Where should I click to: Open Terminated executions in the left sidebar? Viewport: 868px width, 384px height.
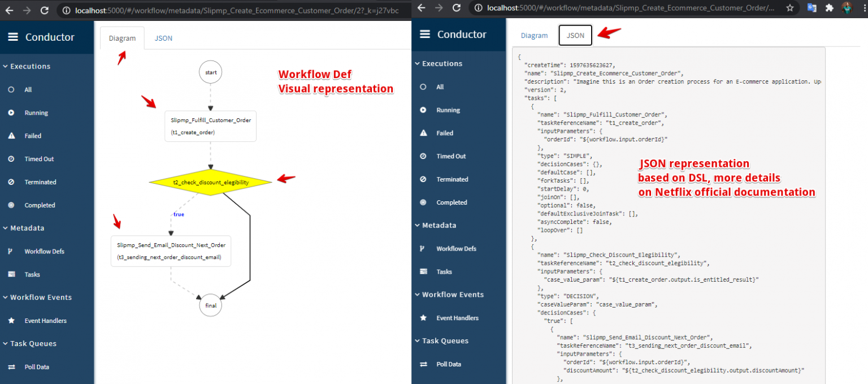click(40, 182)
